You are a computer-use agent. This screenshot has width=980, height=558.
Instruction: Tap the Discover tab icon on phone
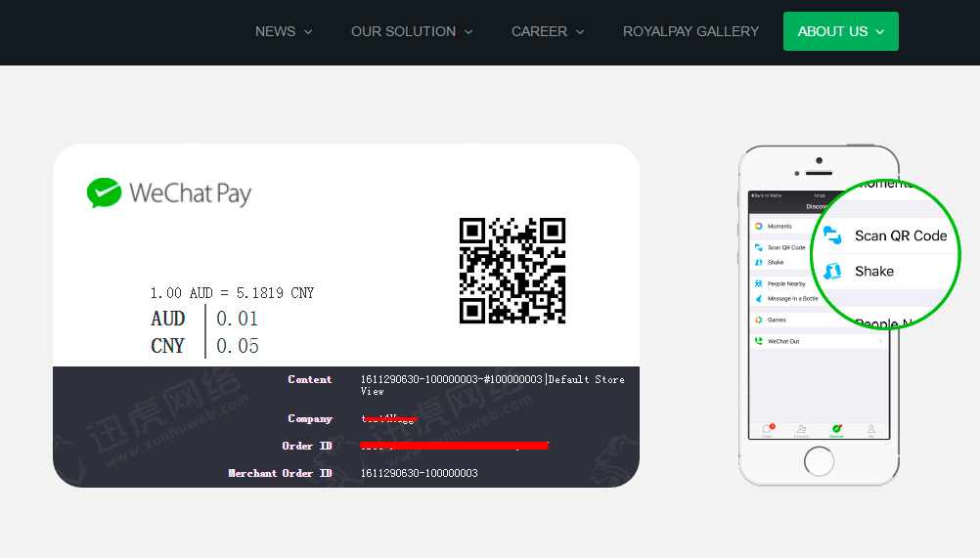pyautogui.click(x=836, y=429)
